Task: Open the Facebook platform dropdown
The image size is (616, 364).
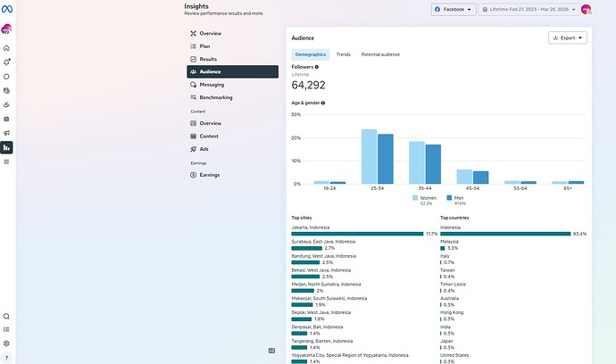Action: coord(453,9)
